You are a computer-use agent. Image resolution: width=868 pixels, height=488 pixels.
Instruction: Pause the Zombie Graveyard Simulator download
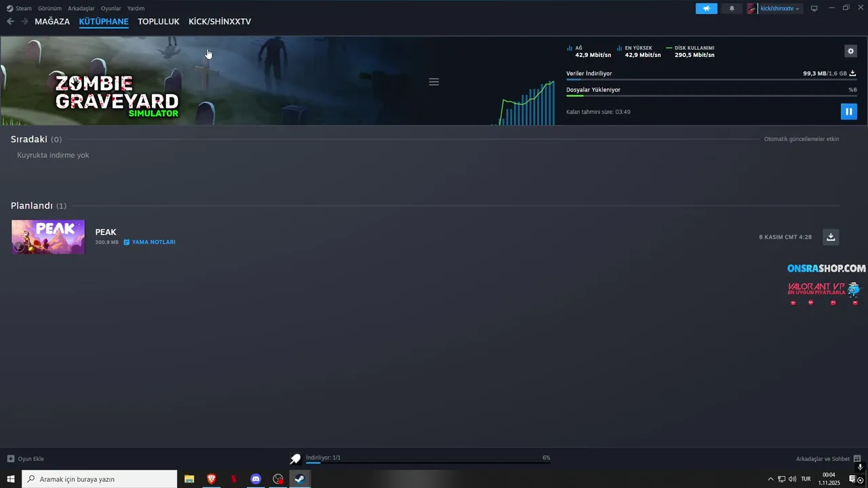(x=848, y=112)
